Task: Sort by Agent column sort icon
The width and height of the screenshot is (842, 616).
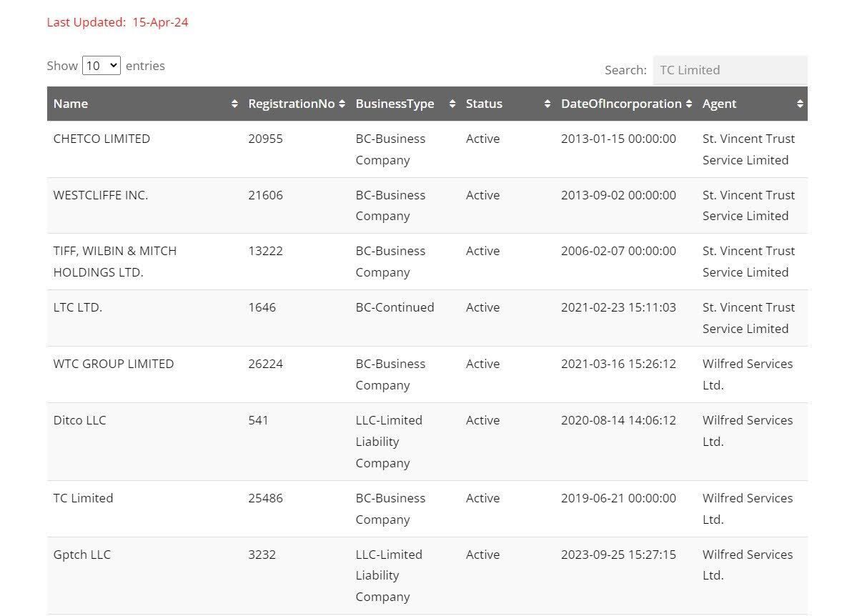Action: tap(800, 104)
